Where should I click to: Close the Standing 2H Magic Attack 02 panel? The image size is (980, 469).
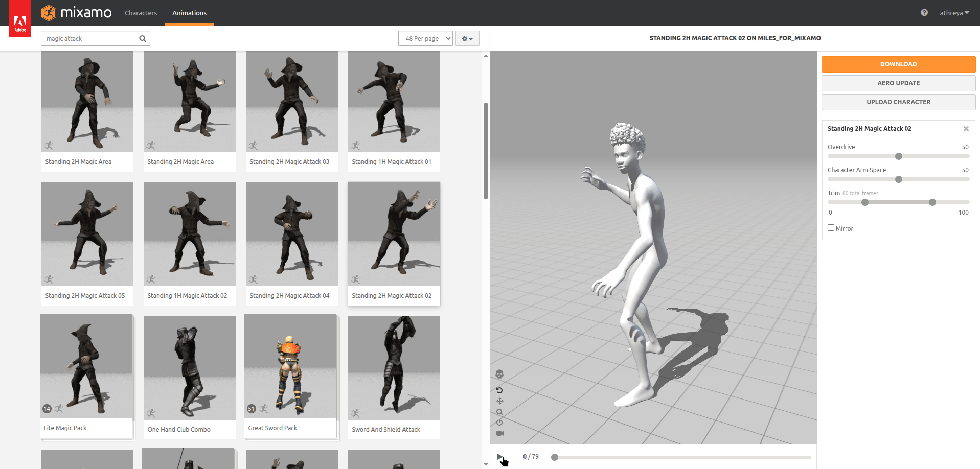tap(966, 129)
